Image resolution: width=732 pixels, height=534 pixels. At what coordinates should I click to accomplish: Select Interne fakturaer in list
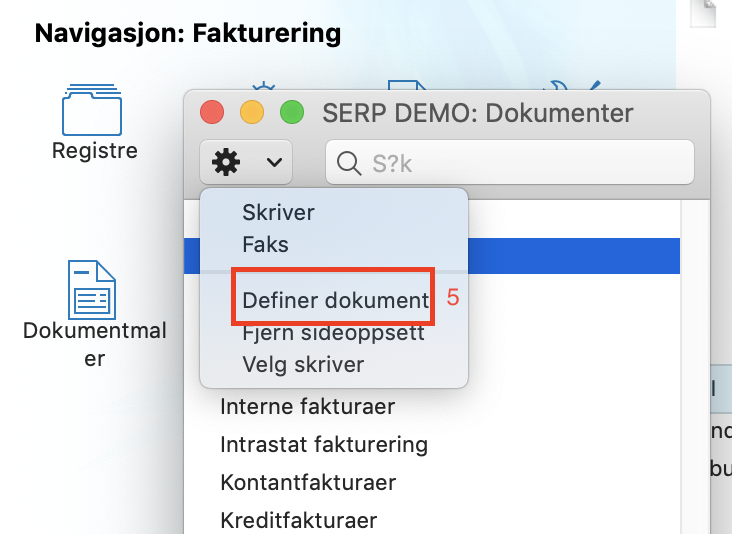pos(307,406)
